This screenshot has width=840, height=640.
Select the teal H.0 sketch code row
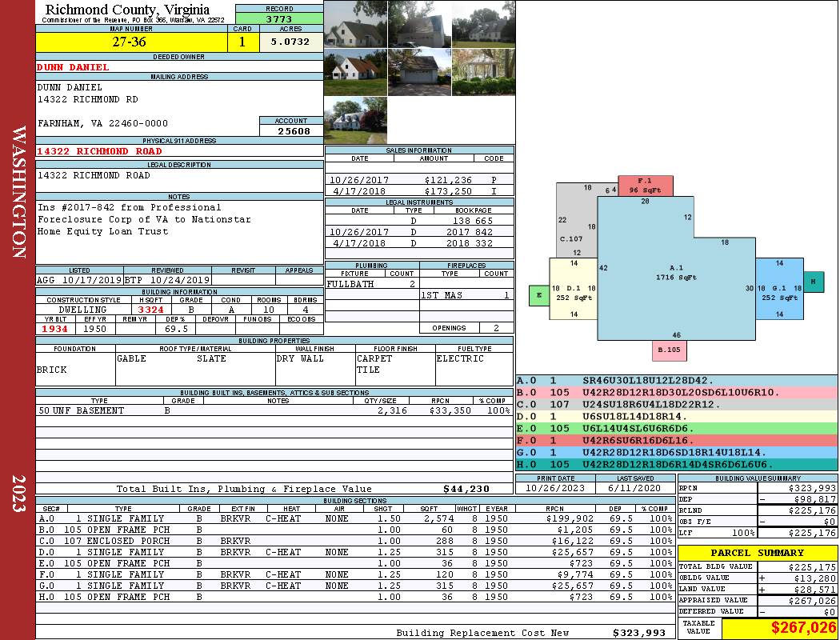pos(676,464)
